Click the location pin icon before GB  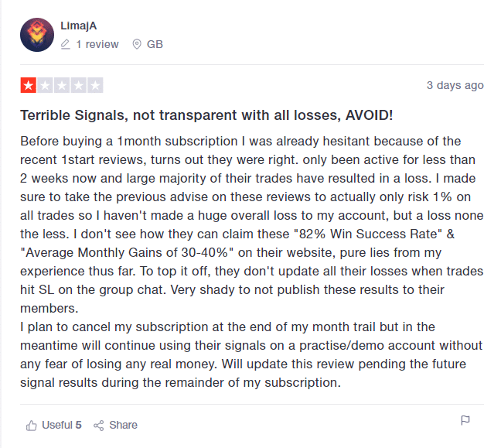tap(137, 44)
